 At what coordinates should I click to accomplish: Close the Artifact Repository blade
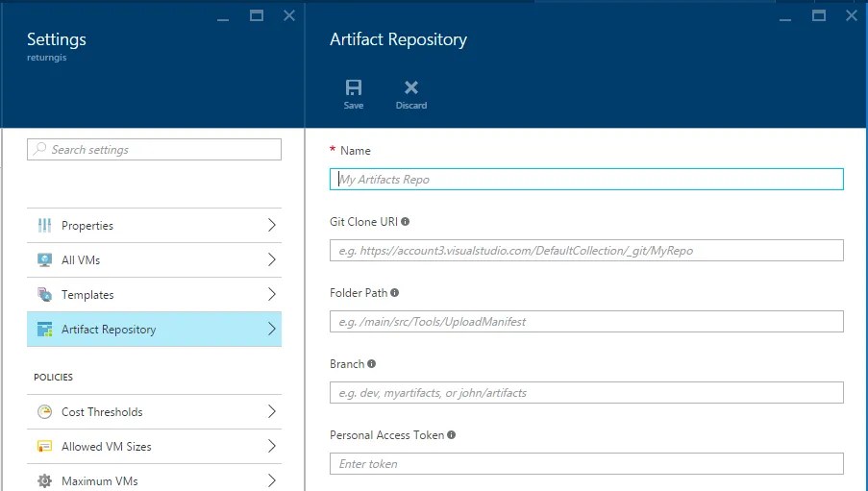[852, 15]
